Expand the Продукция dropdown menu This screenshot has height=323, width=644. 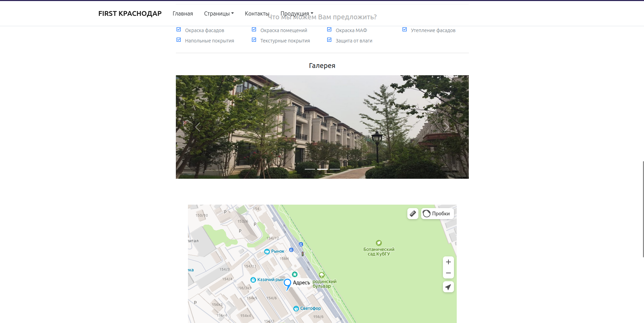(297, 13)
